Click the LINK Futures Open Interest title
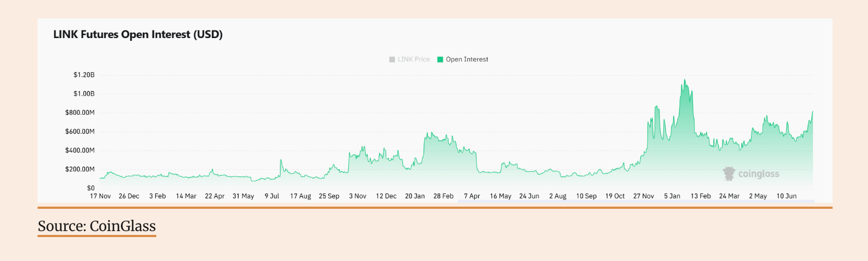The image size is (868, 261). [x=138, y=34]
